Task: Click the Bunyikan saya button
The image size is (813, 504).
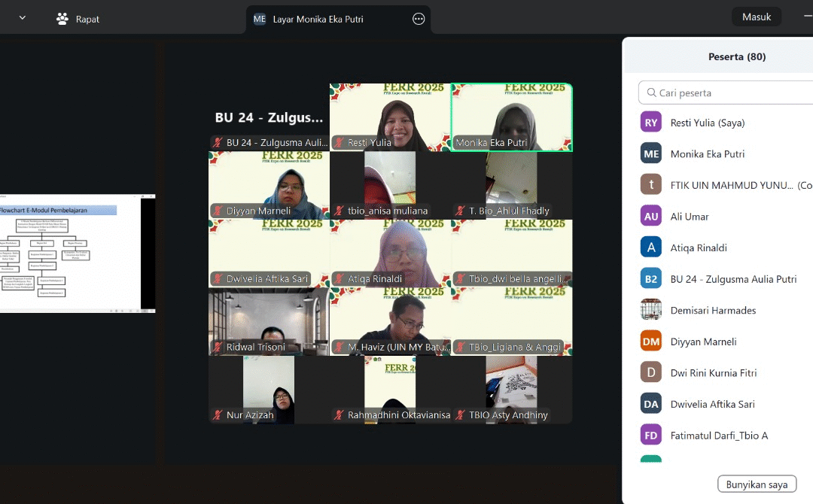Action: (x=757, y=484)
